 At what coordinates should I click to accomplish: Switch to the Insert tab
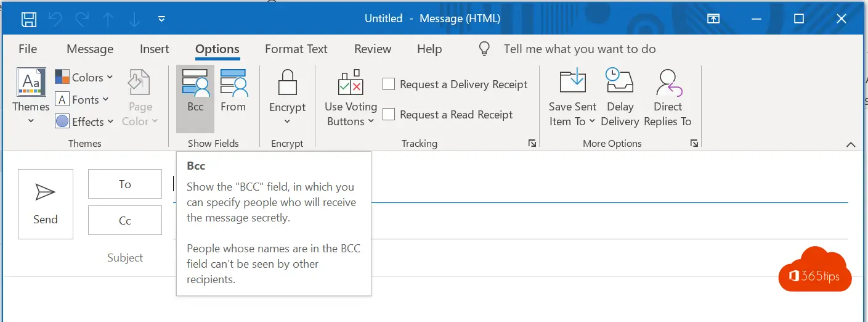pos(155,49)
